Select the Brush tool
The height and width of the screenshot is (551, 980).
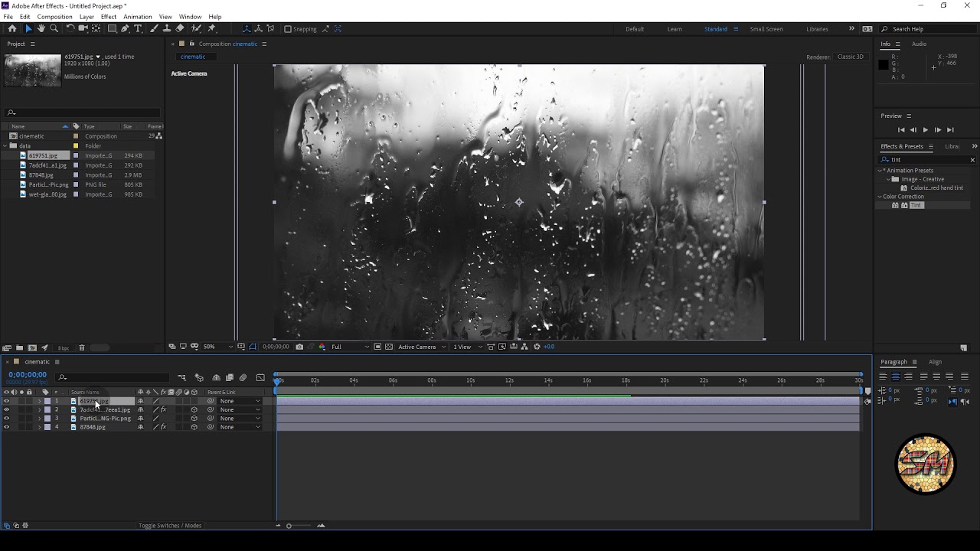pos(154,29)
